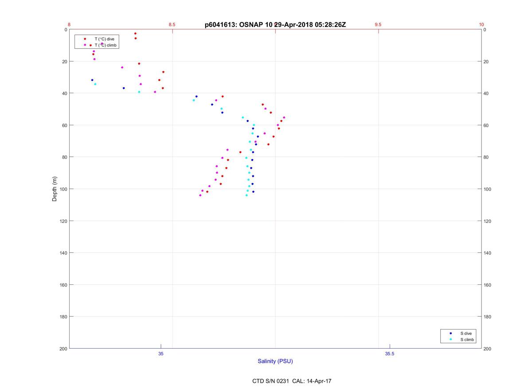Click the 40 tick on the right depth axis
The height and width of the screenshot is (392, 532).
pos(486,93)
